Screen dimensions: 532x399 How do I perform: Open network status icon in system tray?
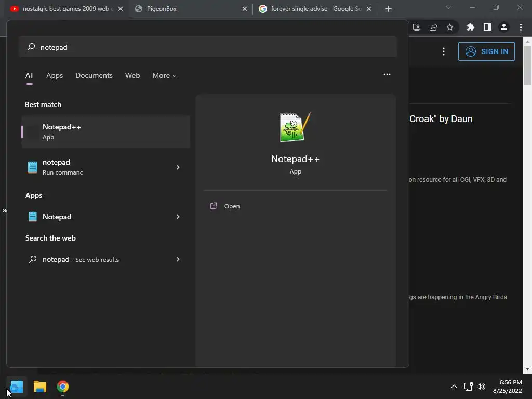468,387
